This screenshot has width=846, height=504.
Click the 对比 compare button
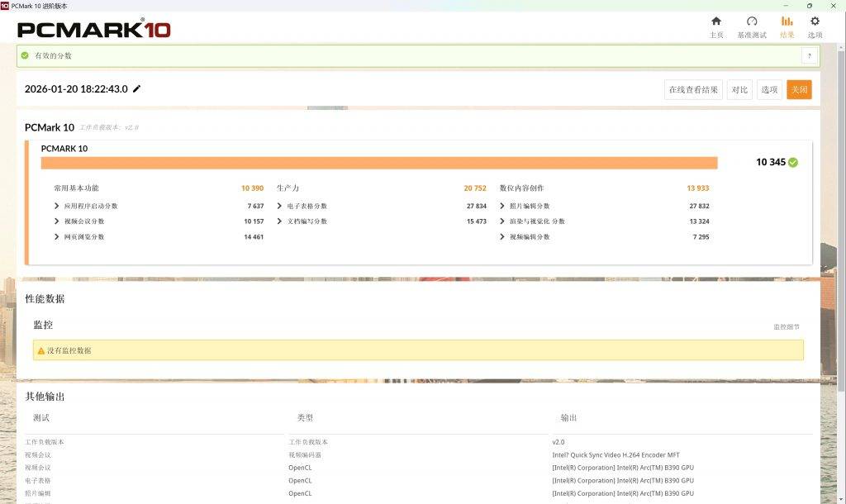739,89
